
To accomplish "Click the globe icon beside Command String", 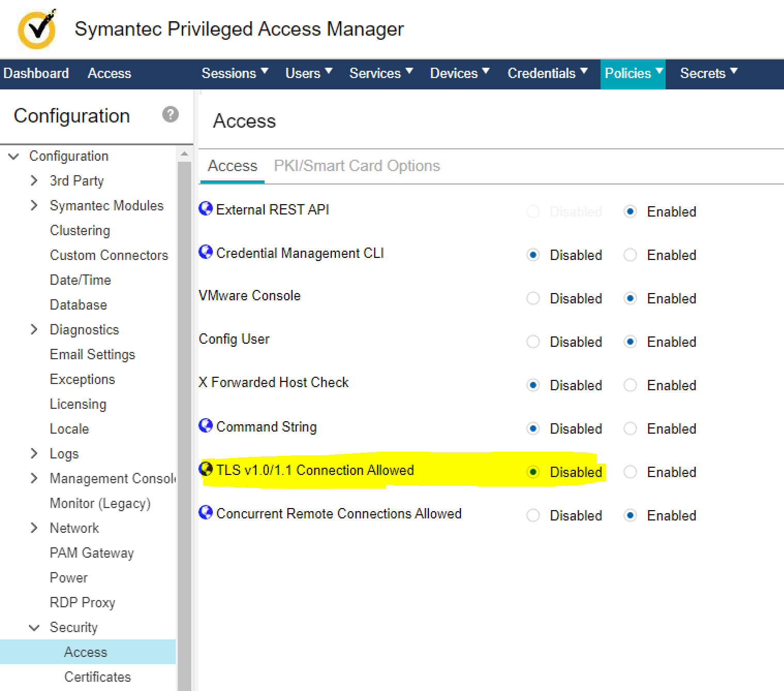I will [206, 426].
